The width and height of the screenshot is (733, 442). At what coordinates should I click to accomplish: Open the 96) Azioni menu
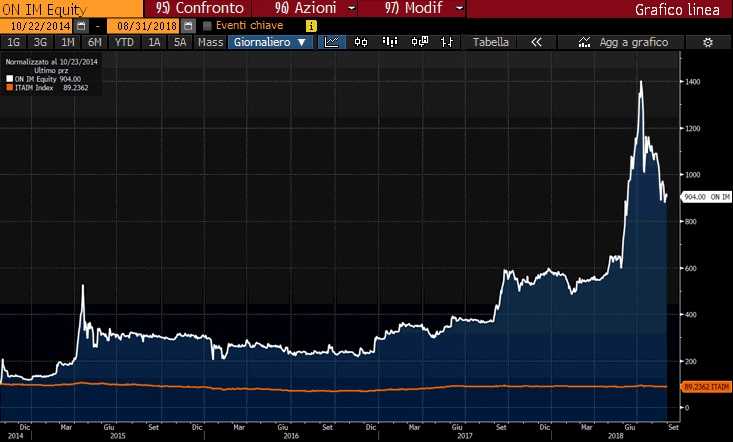(306, 8)
